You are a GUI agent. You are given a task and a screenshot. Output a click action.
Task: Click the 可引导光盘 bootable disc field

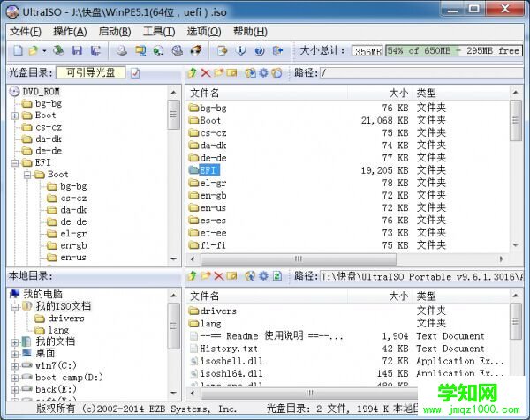91,72
